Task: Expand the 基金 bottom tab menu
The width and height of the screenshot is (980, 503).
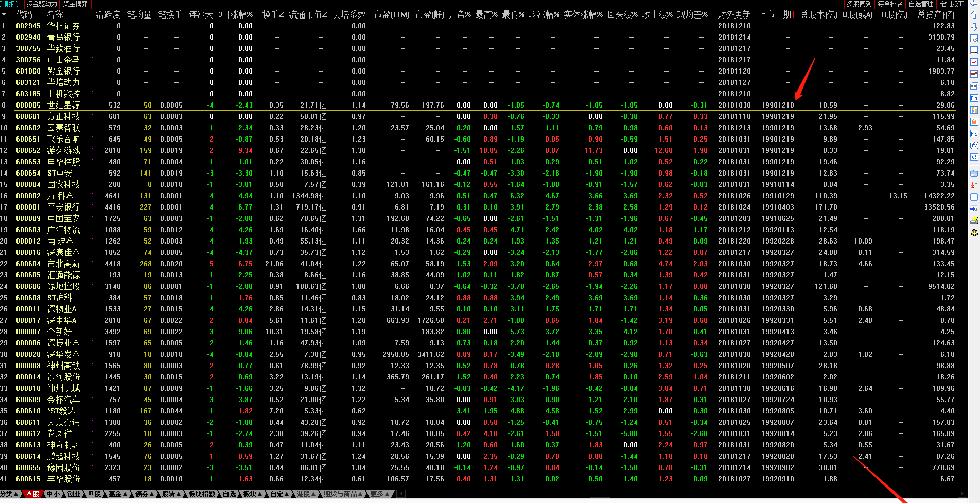Action: (x=117, y=494)
